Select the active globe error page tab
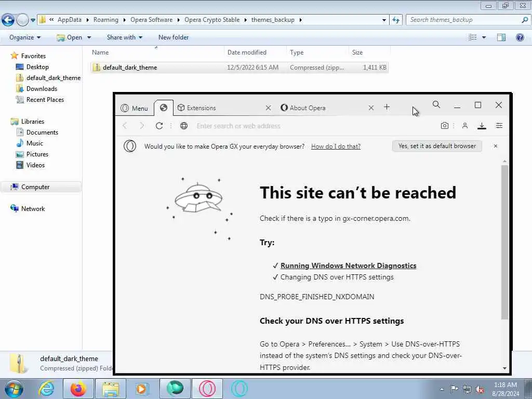 click(164, 108)
